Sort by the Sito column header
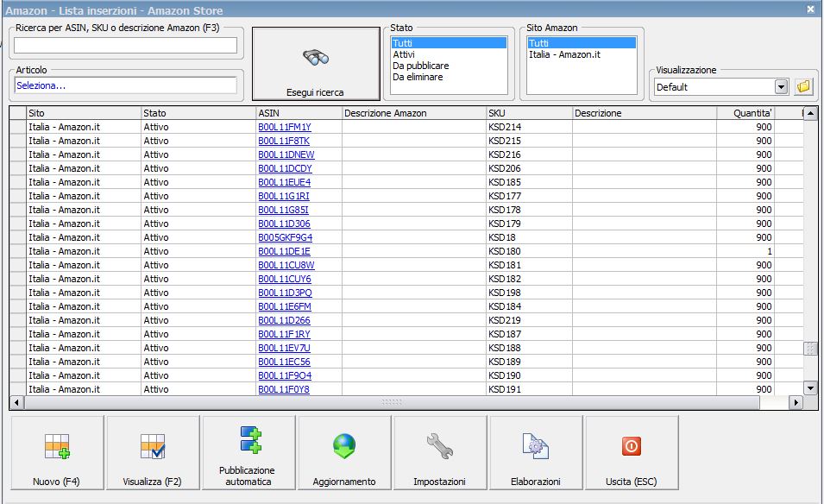 tap(84, 113)
